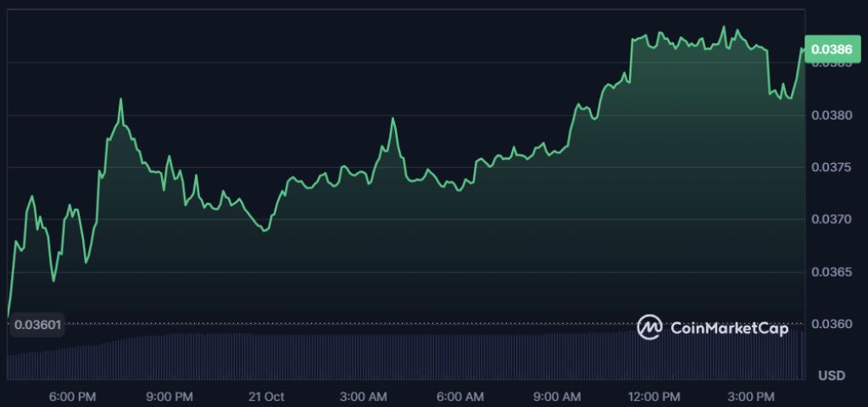Click the 9:00 AM time label

click(x=558, y=397)
